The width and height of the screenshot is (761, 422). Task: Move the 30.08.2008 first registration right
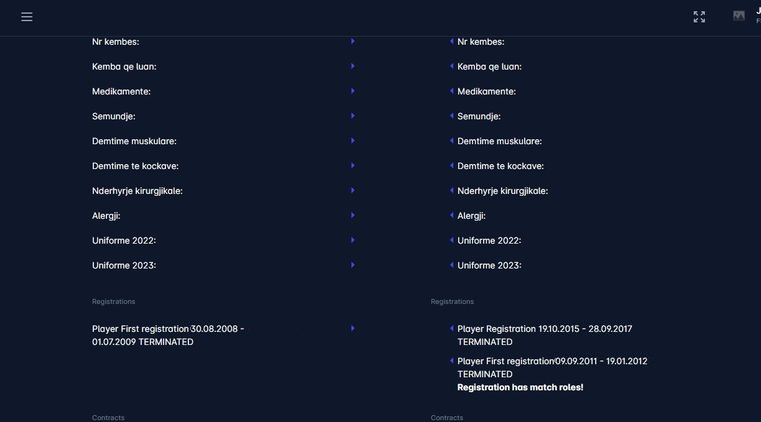(353, 328)
